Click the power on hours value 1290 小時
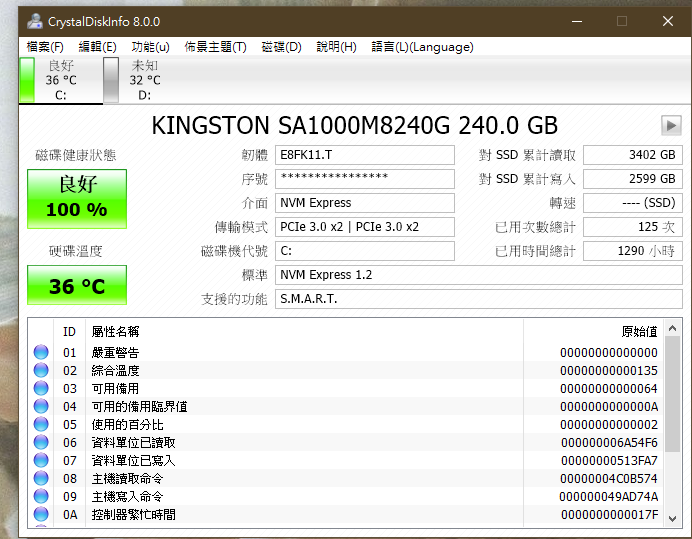 point(632,251)
